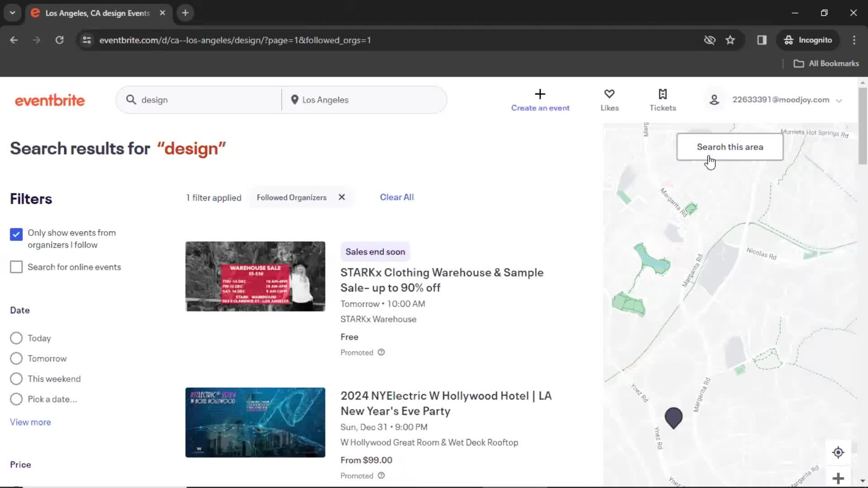Click the Create an event link text
The image size is (868, 488).
[540, 108]
